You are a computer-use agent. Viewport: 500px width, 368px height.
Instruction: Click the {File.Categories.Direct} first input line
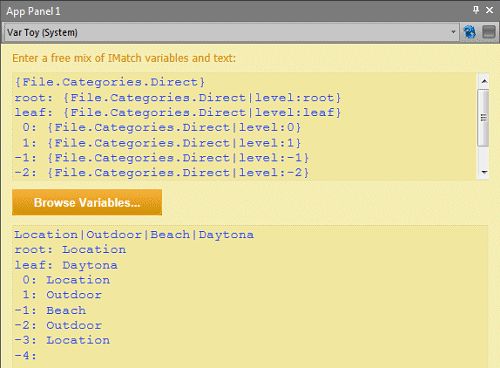(110, 82)
